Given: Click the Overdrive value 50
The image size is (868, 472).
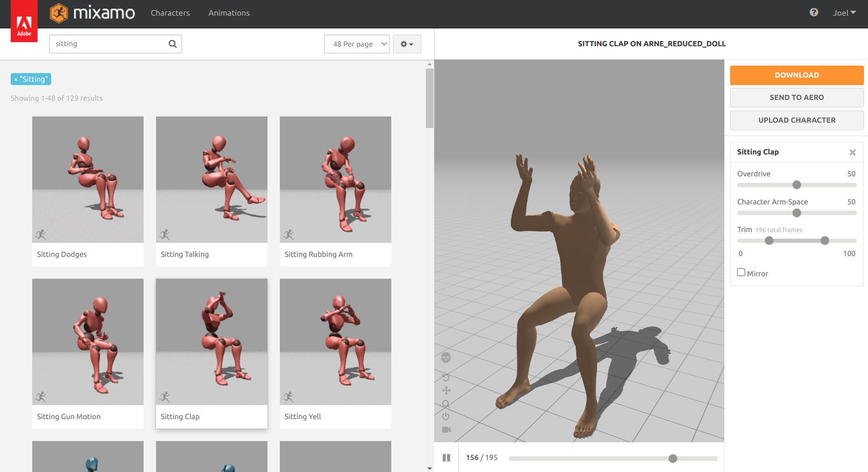Looking at the screenshot, I should (851, 174).
